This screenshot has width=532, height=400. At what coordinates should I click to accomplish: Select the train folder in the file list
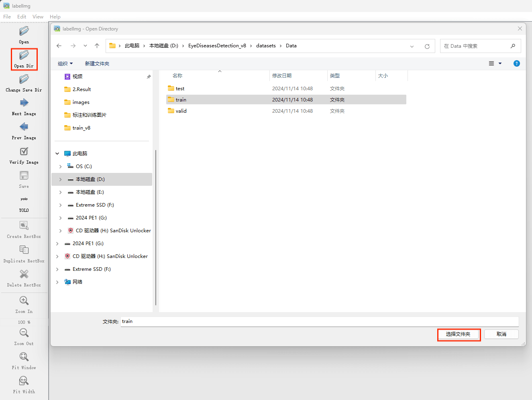(286, 100)
